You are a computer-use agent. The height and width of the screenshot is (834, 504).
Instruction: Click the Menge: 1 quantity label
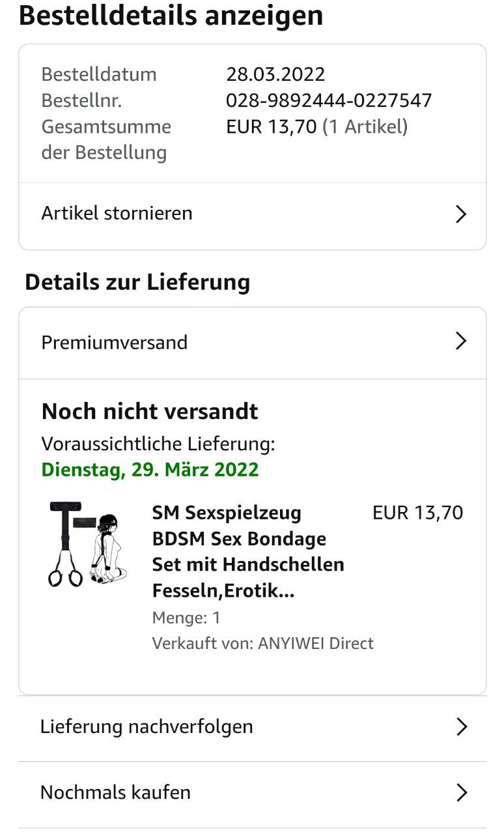186,618
